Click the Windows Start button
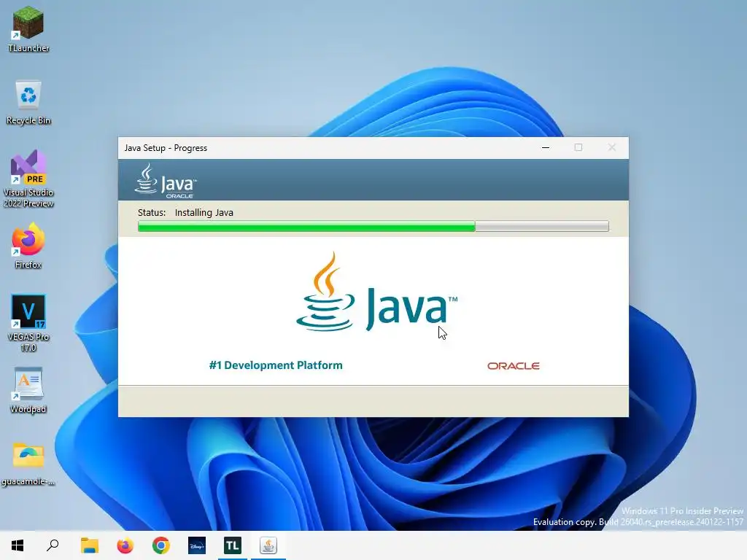 point(18,545)
